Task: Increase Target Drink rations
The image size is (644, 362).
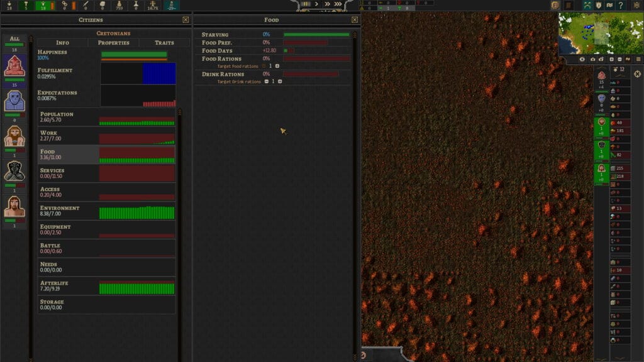Action: point(280,82)
